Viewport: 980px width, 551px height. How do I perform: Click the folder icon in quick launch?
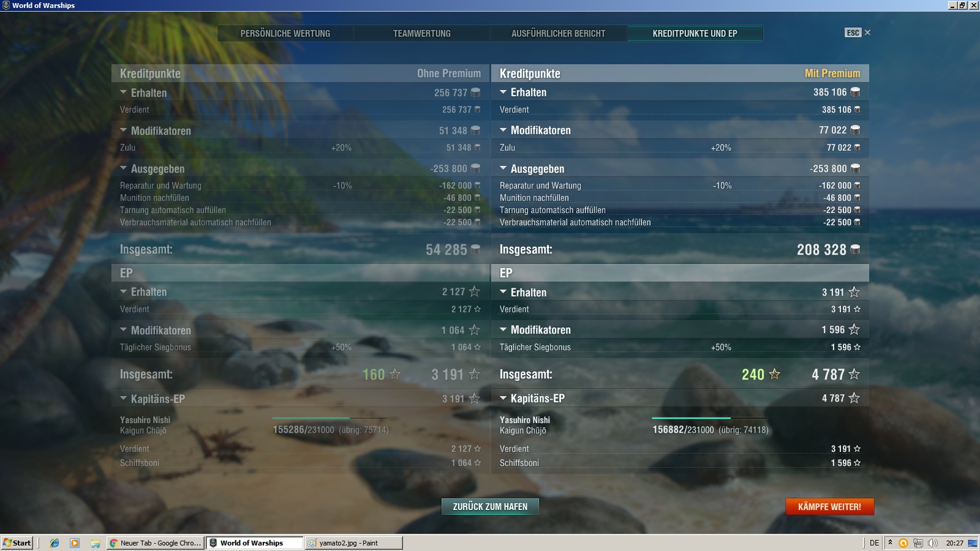(x=95, y=543)
